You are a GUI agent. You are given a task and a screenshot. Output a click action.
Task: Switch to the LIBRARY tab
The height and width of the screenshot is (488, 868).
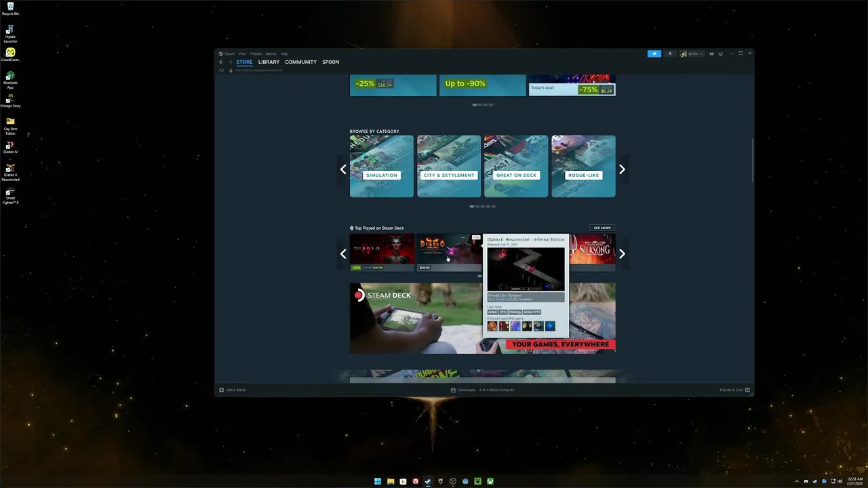[269, 62]
